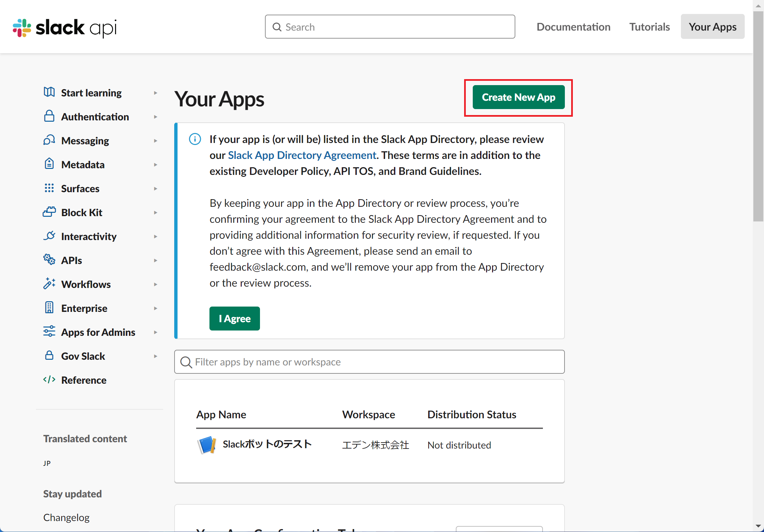This screenshot has height=532, width=764.
Task: Click the Surfaces grid dots icon
Action: click(x=49, y=188)
